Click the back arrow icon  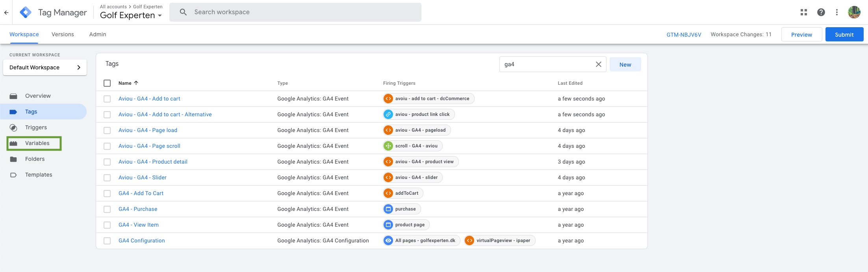(x=6, y=12)
